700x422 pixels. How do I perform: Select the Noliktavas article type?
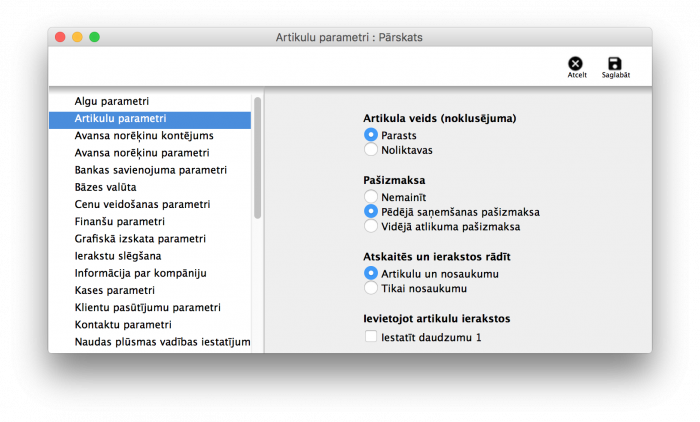[x=371, y=150]
